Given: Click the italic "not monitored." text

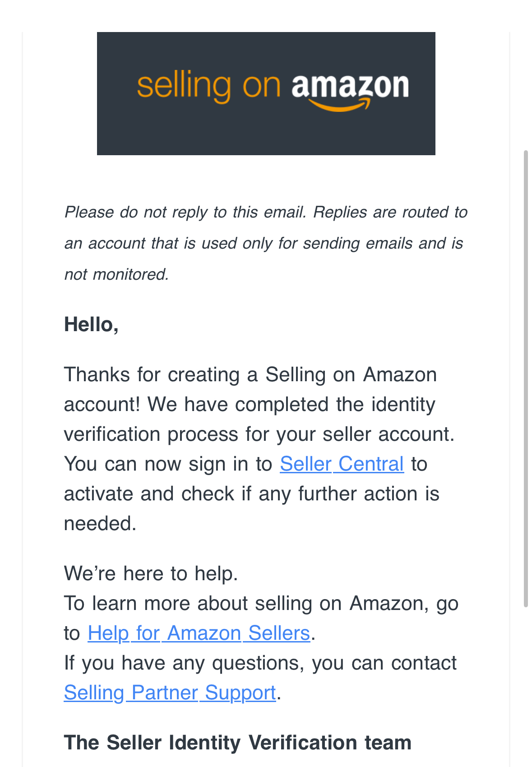Looking at the screenshot, I should point(116,274).
